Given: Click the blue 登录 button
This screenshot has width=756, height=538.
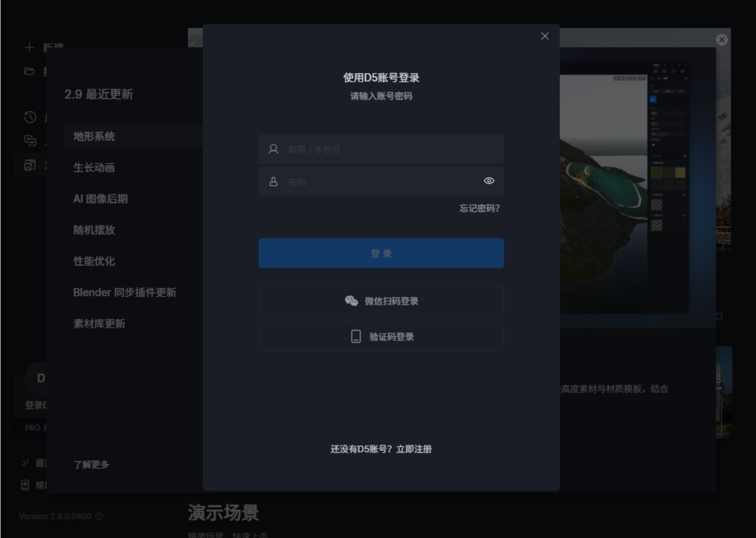Looking at the screenshot, I should 381,253.
